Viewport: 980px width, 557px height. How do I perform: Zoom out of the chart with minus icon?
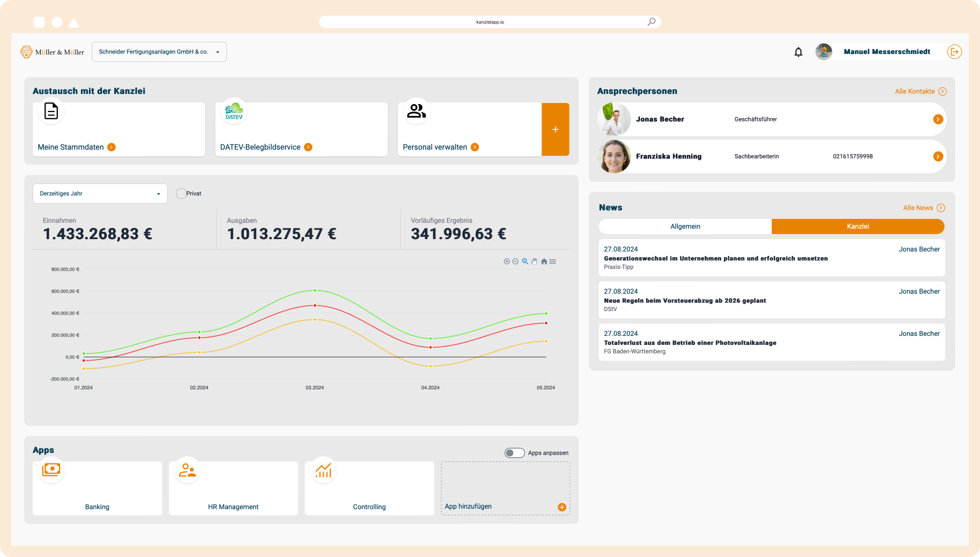click(515, 261)
